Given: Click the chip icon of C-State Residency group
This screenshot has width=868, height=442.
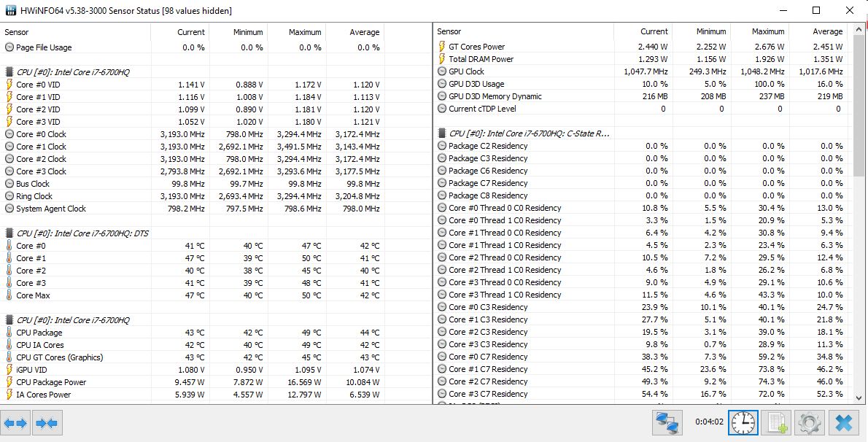Looking at the screenshot, I should tap(442, 133).
